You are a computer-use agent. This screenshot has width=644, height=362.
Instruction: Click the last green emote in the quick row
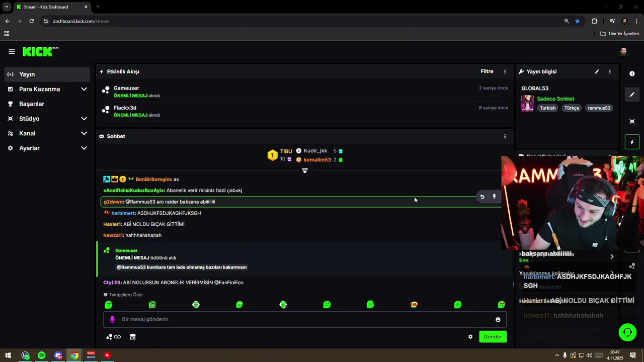click(x=502, y=305)
